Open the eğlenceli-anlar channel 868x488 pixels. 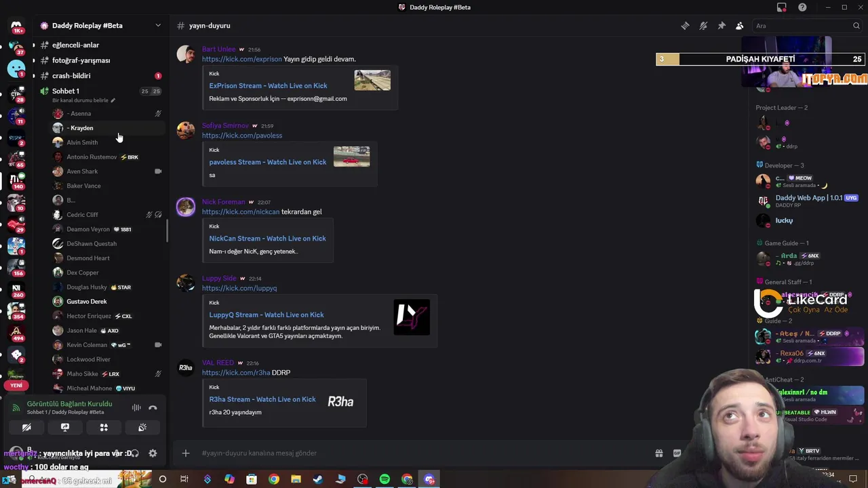click(x=75, y=45)
